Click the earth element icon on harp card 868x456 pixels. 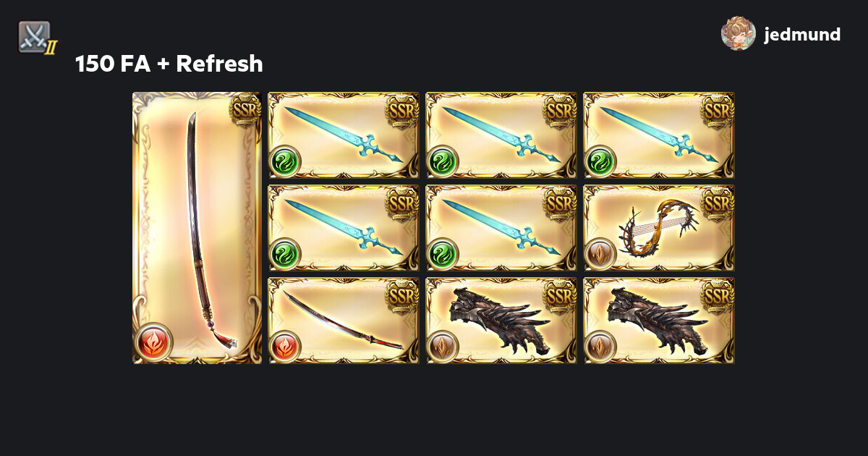point(600,253)
